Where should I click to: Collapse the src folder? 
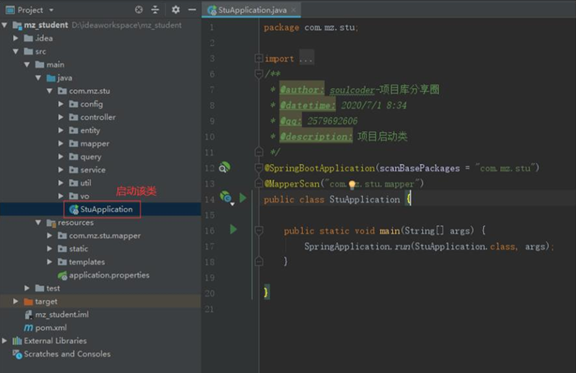click(x=16, y=51)
